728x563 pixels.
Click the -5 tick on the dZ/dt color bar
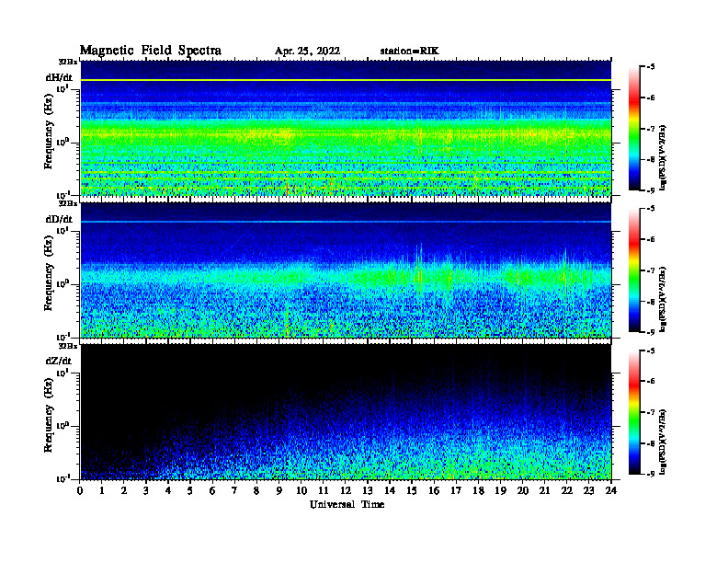(x=651, y=350)
